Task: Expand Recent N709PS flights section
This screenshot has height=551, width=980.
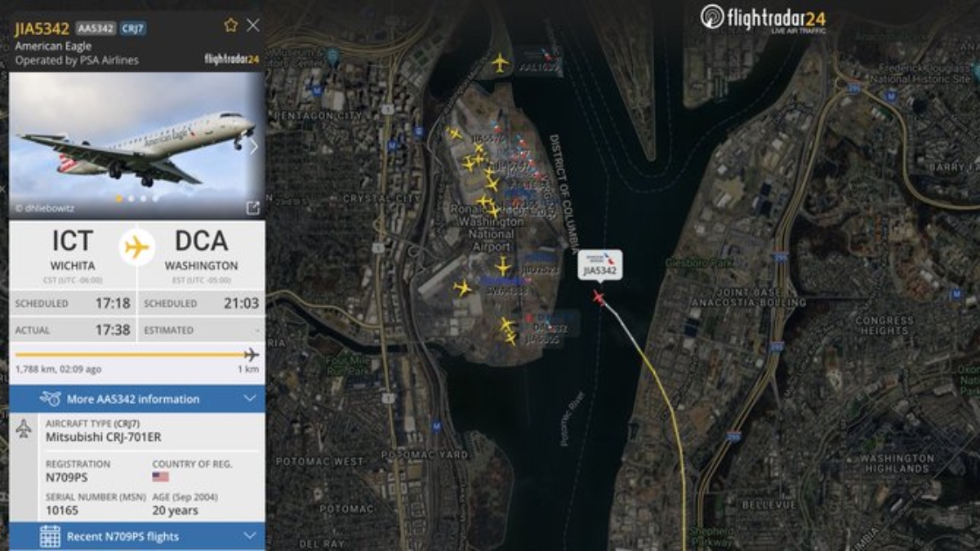Action: click(x=136, y=536)
